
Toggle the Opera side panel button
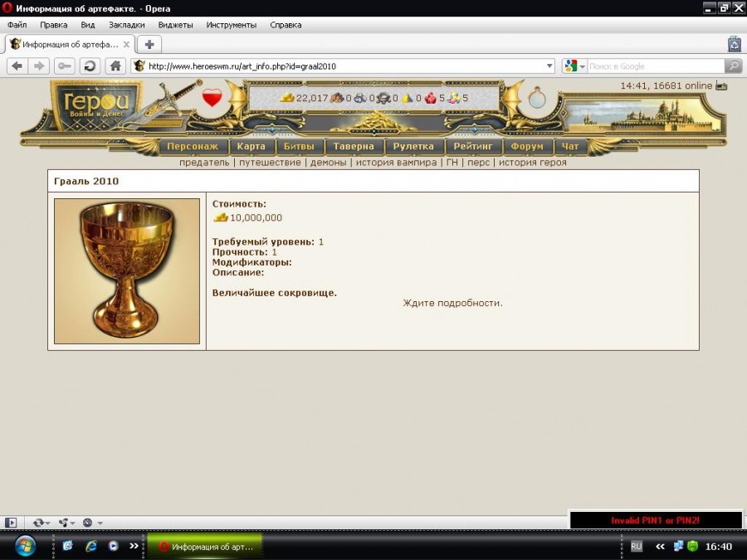click(x=11, y=523)
